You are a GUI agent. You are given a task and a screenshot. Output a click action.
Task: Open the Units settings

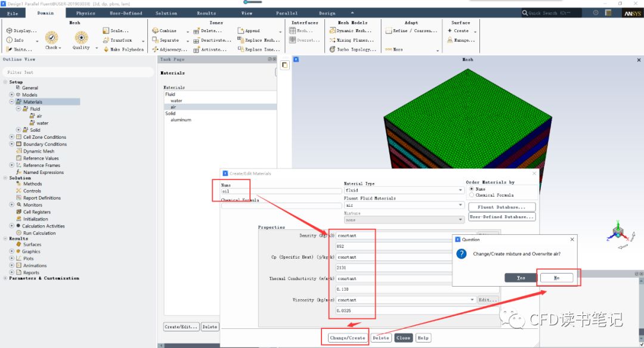pyautogui.click(x=19, y=49)
